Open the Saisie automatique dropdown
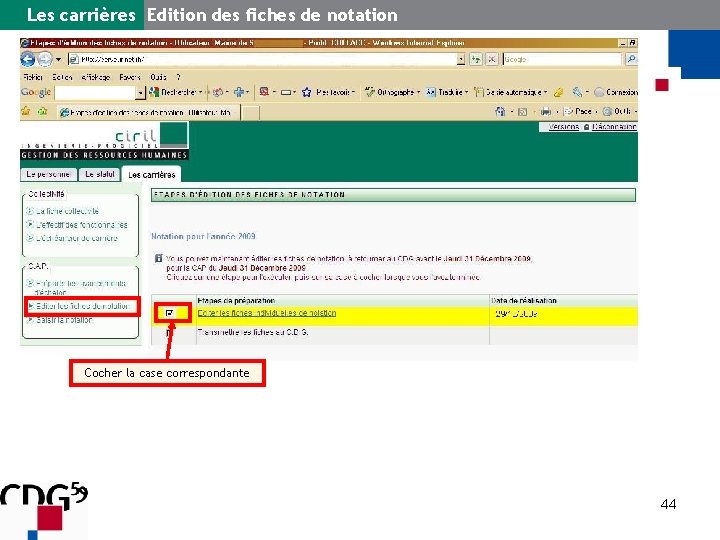720x540 pixels. [x=510, y=92]
